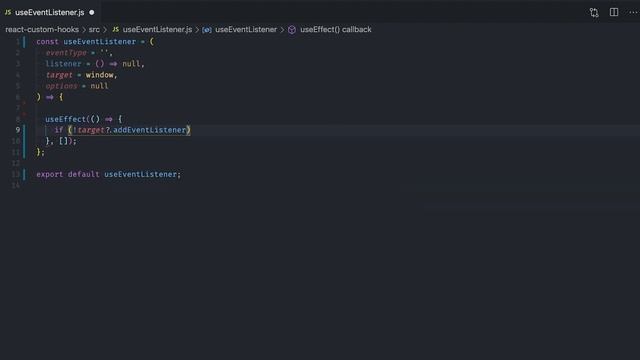The image size is (640, 360).
Task: Click 'useEventListener' in export statement
Action: (140, 174)
